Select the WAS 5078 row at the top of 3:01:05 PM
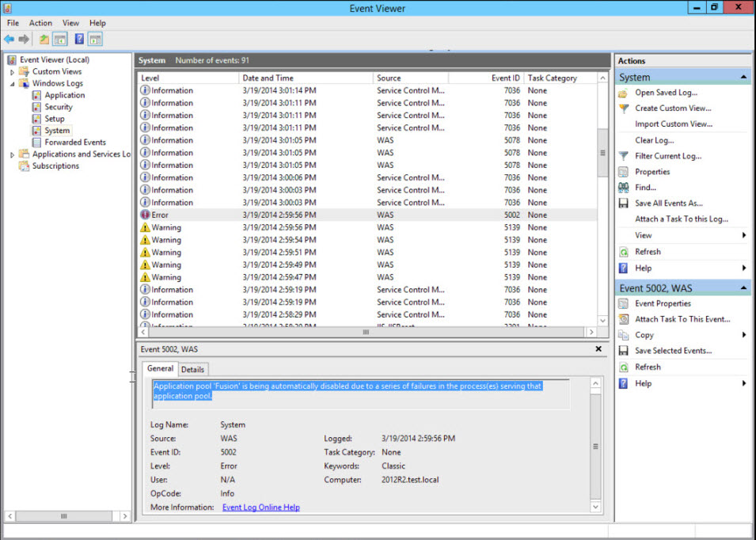 click(x=367, y=140)
